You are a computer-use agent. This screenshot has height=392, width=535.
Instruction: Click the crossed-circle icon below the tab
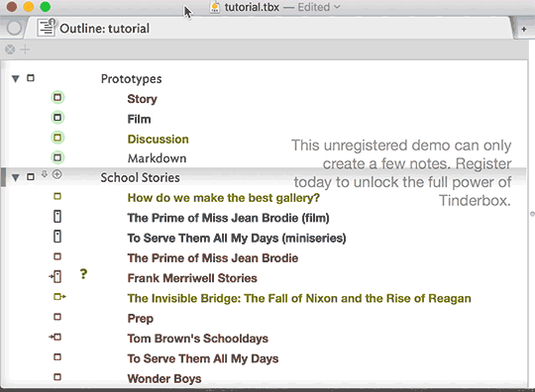point(10,49)
